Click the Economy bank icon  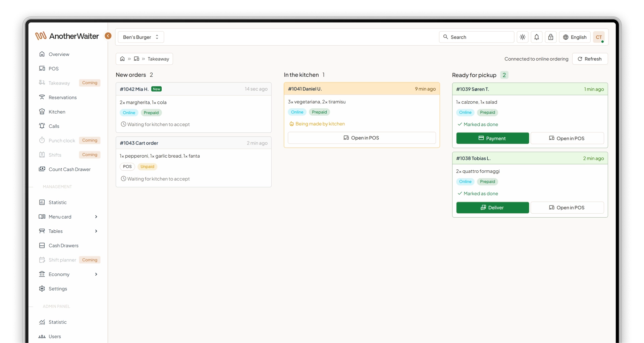tap(42, 274)
